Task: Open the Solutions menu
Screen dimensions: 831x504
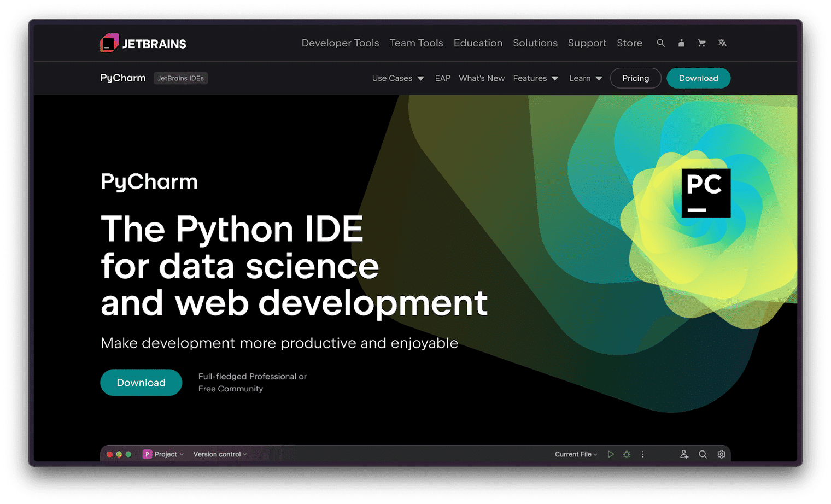Action: coord(535,43)
